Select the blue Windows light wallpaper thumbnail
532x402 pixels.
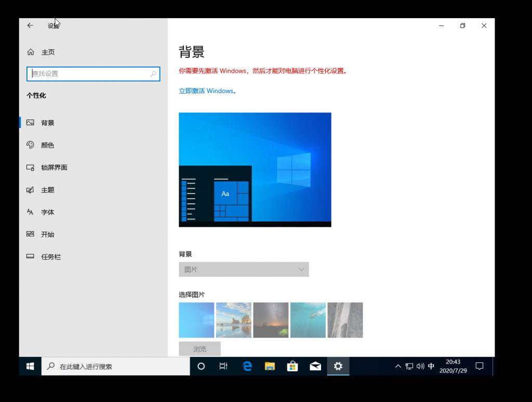tap(196, 320)
